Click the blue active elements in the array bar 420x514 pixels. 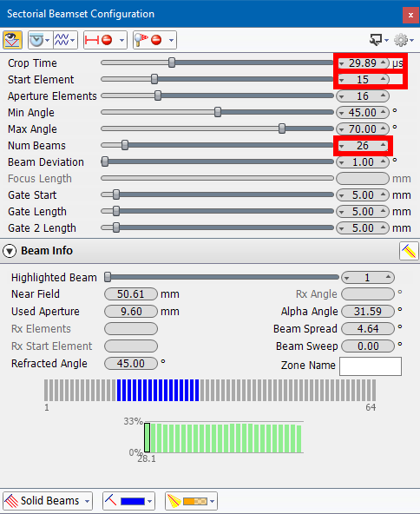click(x=158, y=390)
